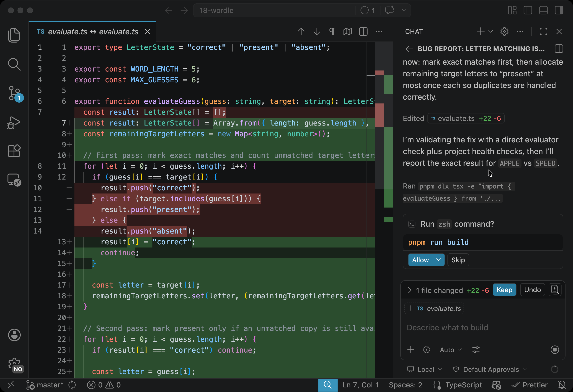The height and width of the screenshot is (392, 573).
Task: Skip the pnpm run build command
Action: [458, 260]
